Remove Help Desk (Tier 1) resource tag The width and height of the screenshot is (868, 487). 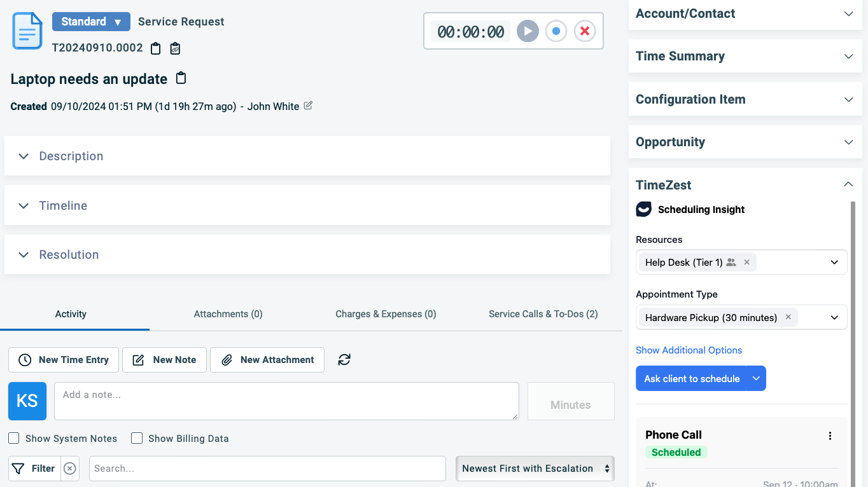(747, 262)
